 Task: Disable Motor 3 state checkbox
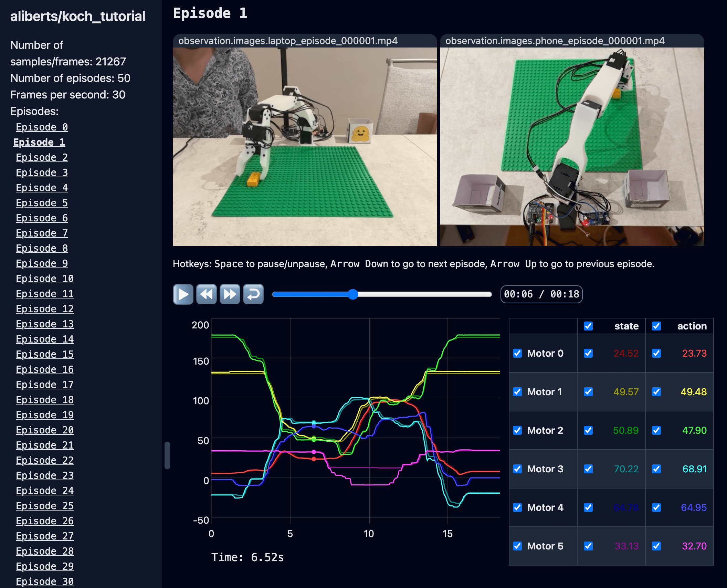click(x=588, y=469)
